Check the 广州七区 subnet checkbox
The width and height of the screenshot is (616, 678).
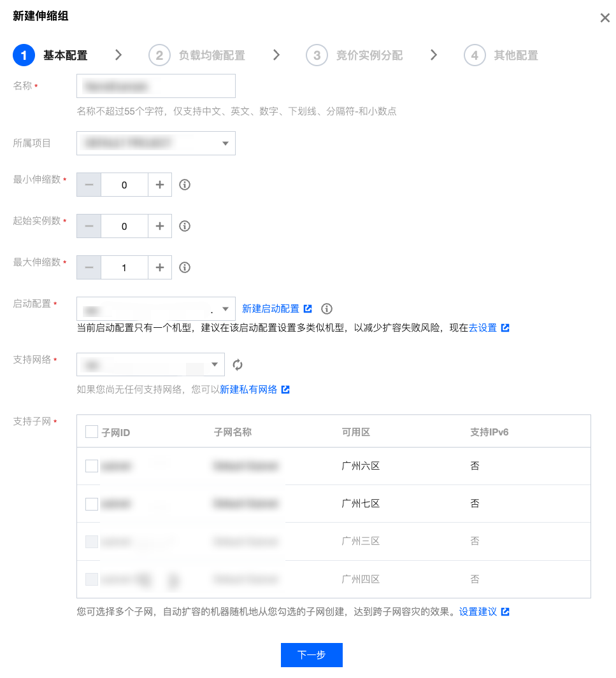[92, 504]
